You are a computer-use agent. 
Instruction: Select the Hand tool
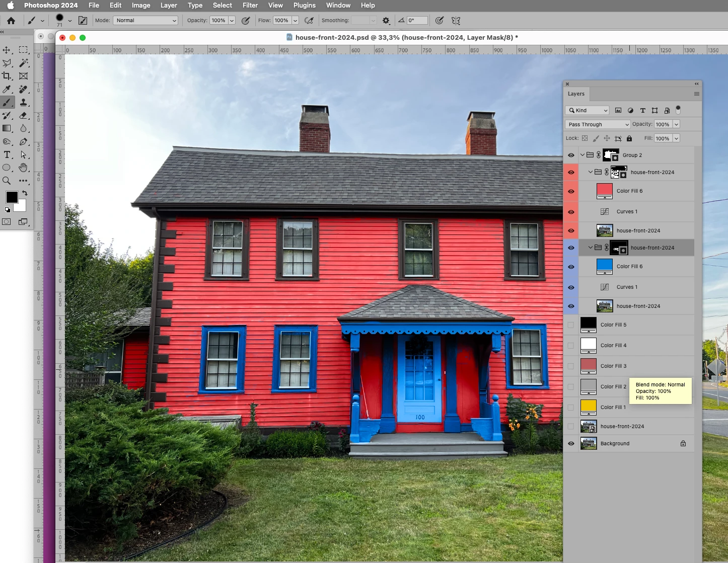coord(23,168)
